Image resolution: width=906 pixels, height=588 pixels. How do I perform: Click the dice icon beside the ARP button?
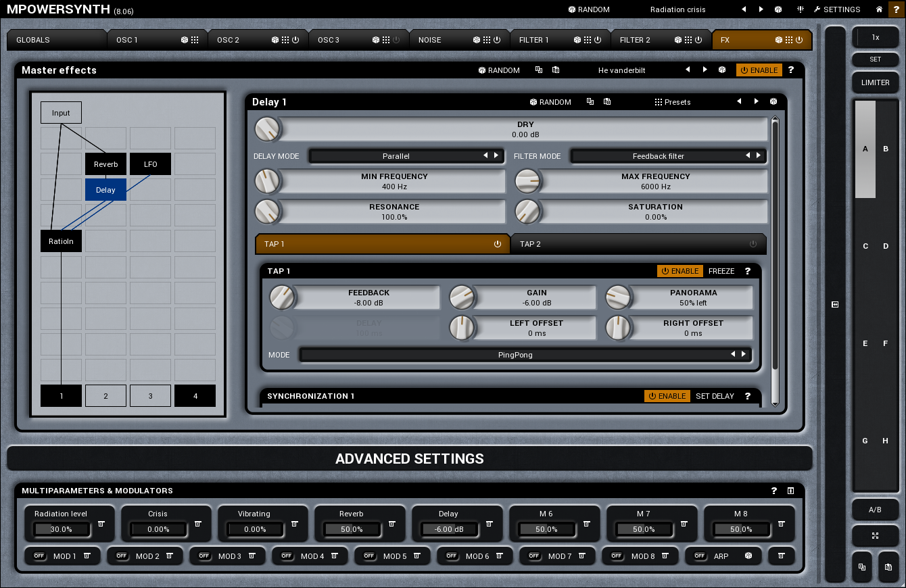point(748,556)
